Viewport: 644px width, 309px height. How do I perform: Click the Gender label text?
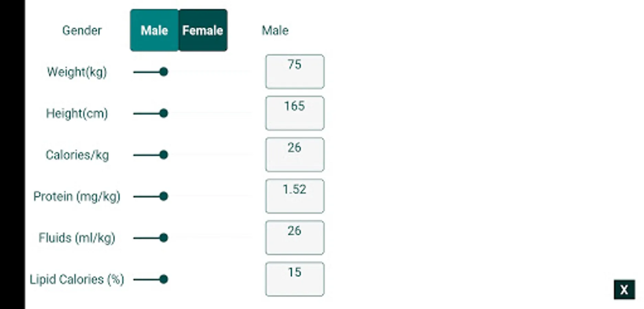point(82,31)
